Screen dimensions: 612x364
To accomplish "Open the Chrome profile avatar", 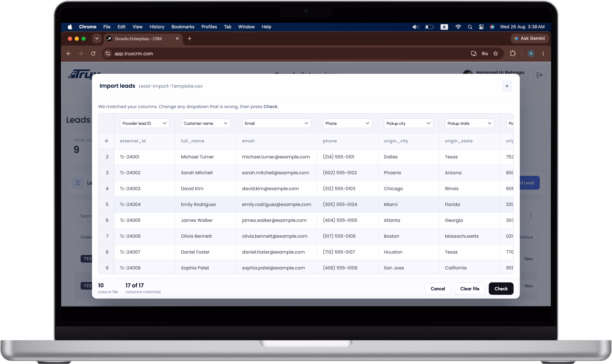I will (x=531, y=54).
